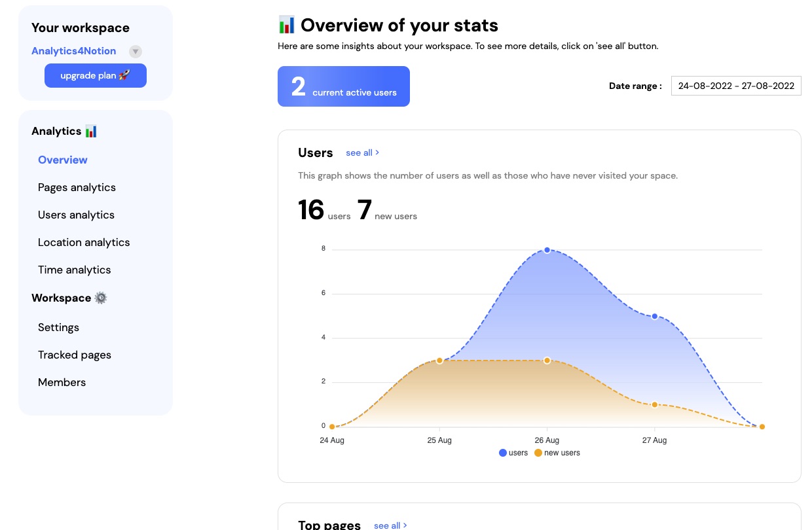The width and height of the screenshot is (812, 530).
Task: Click the 'Date range :' label
Action: pyautogui.click(x=635, y=86)
